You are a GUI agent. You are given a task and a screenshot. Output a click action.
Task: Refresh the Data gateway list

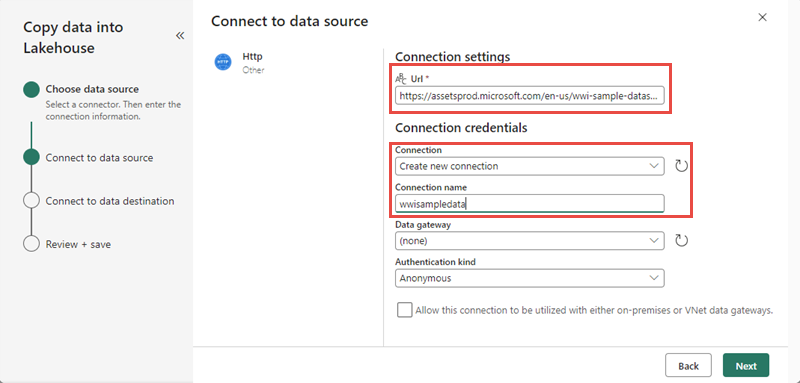pos(682,240)
